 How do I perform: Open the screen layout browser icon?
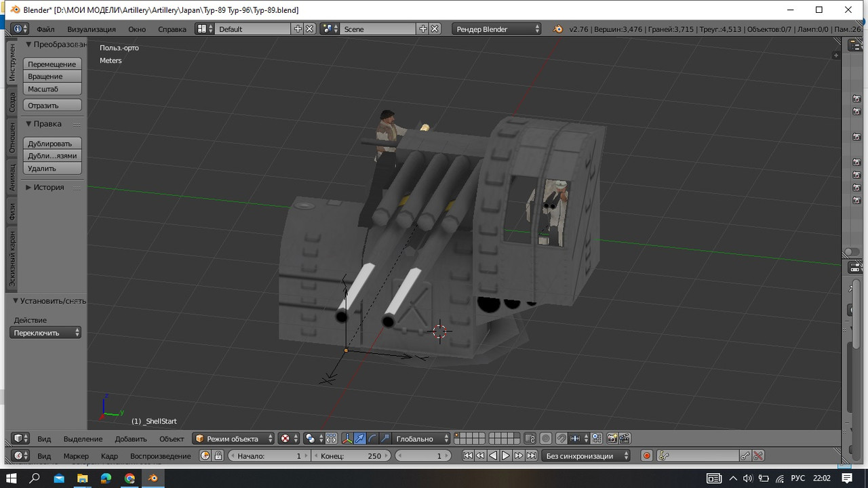coord(205,29)
